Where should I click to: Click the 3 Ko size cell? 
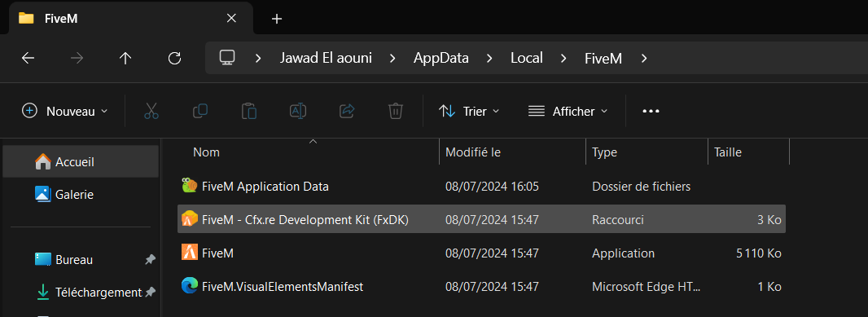point(769,219)
